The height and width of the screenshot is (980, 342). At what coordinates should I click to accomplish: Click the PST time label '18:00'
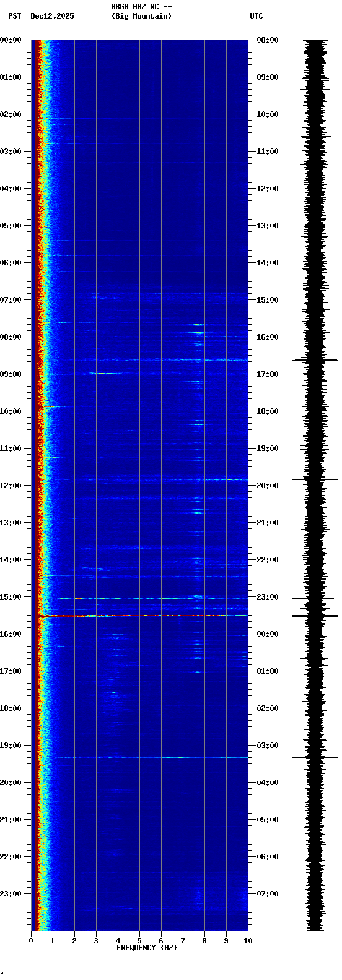[11, 708]
